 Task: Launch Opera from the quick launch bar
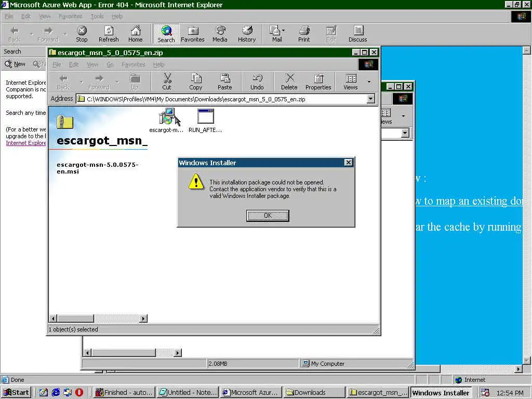79,393
